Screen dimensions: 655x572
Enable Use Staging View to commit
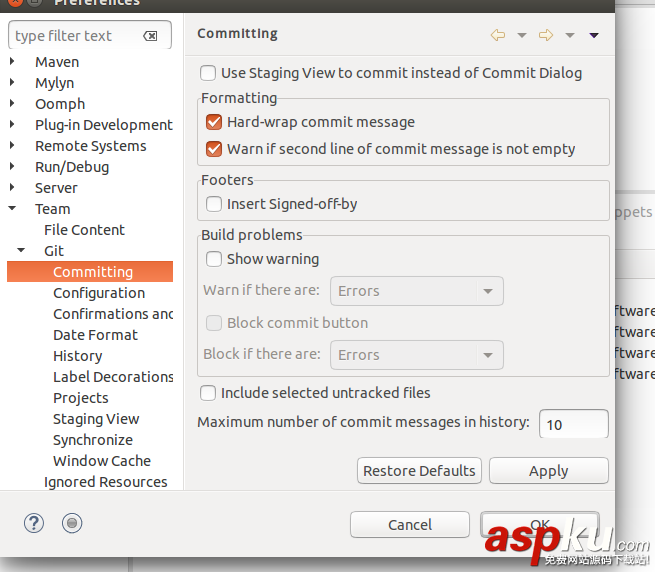[x=208, y=73]
